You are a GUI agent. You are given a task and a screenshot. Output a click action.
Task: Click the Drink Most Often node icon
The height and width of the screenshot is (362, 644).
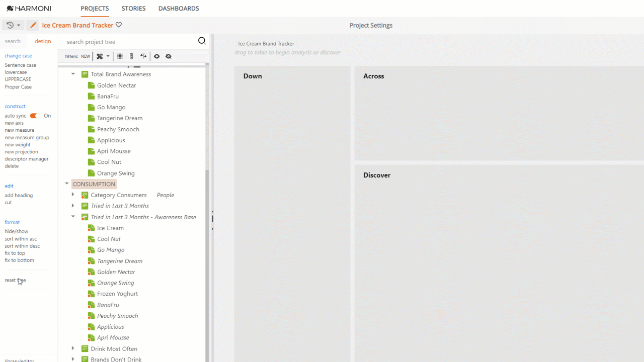point(85,349)
